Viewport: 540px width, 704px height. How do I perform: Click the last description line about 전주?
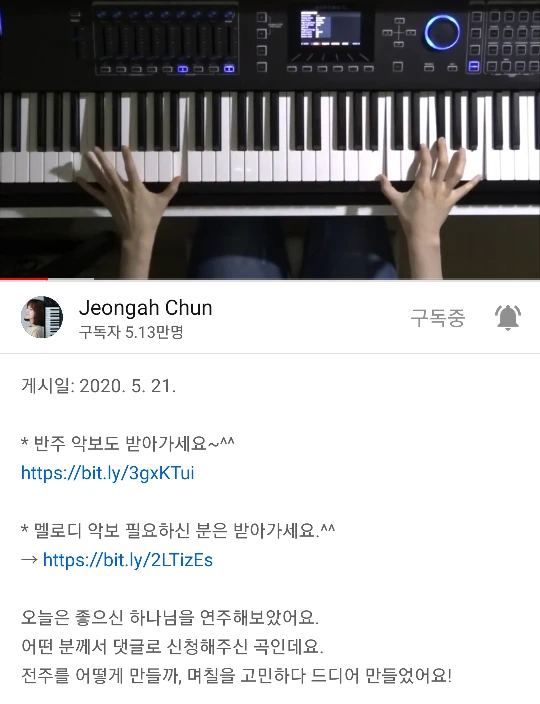[237, 676]
